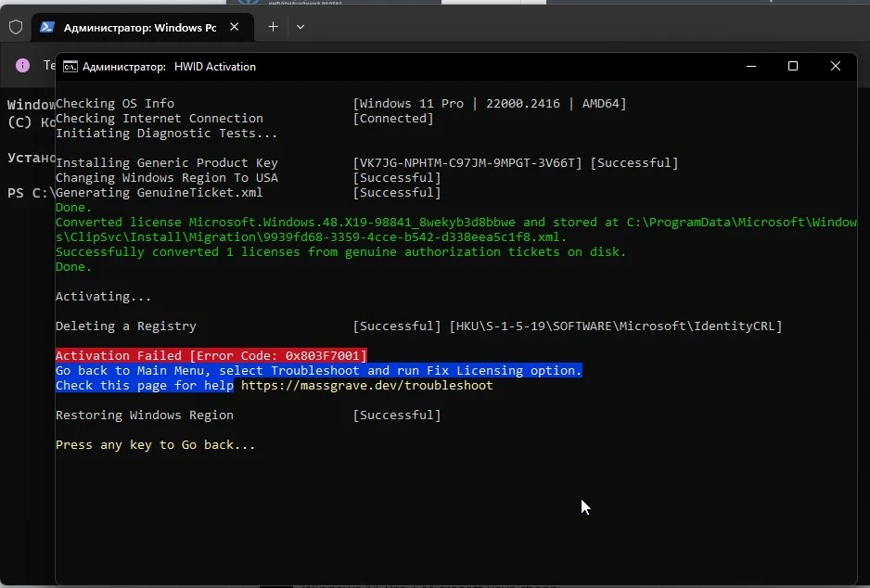870x588 pixels.
Task: Click the Windows 11 Pro OS info value
Action: click(x=490, y=103)
